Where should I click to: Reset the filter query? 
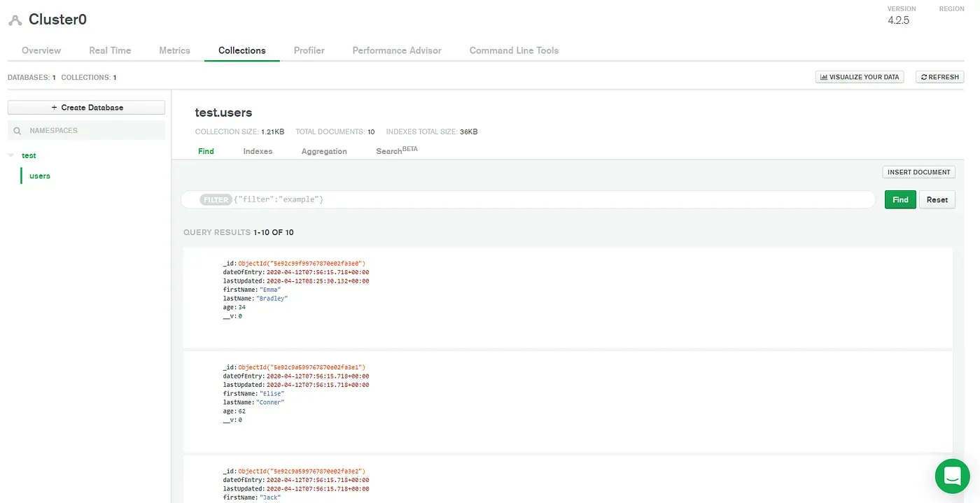click(x=937, y=199)
